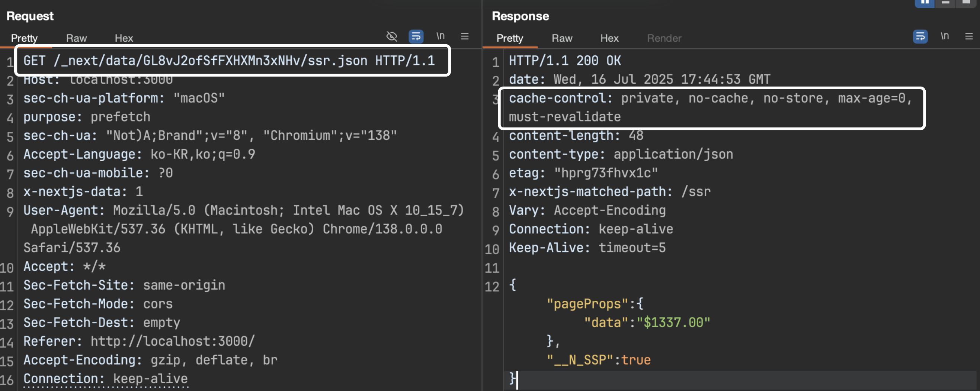Switch to the Response Hex tab
The height and width of the screenshot is (391, 980).
point(609,38)
